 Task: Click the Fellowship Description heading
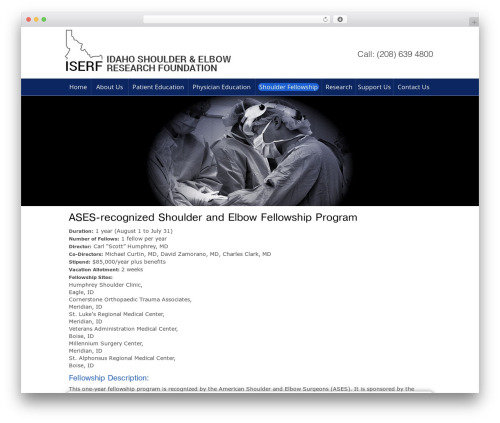[x=109, y=378]
